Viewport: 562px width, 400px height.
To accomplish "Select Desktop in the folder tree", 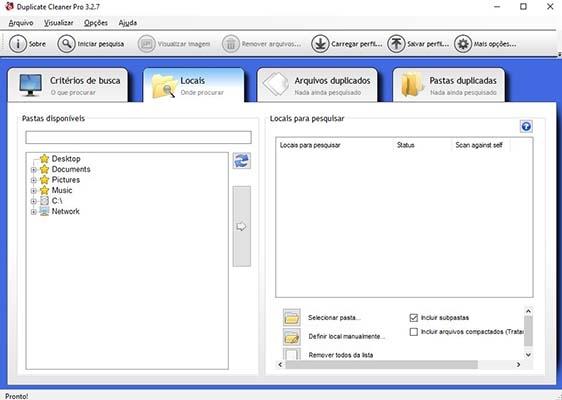I will (x=66, y=158).
